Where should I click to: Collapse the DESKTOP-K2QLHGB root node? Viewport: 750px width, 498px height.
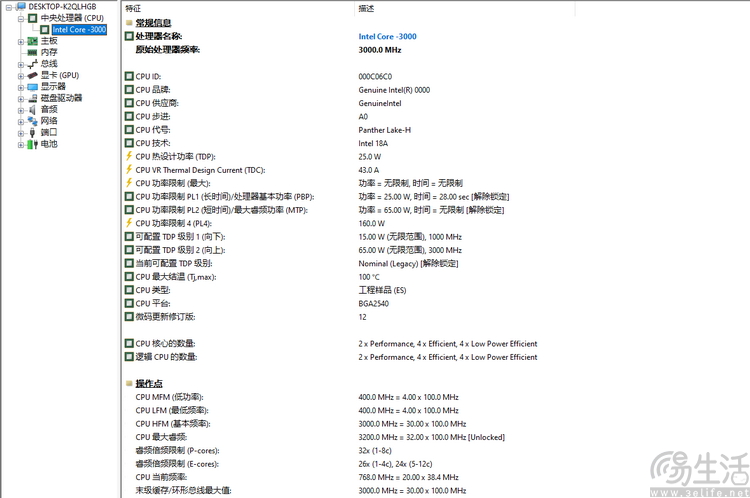pos(9,7)
